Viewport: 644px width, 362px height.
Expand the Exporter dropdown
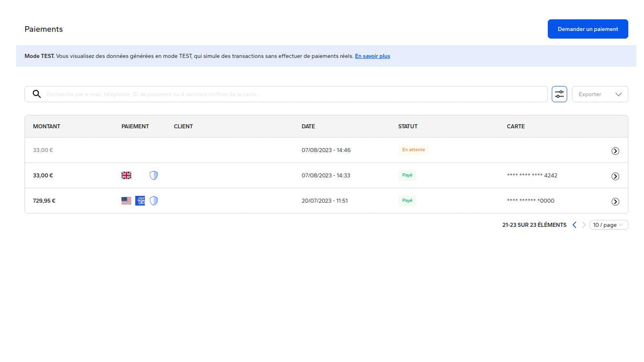pyautogui.click(x=600, y=94)
